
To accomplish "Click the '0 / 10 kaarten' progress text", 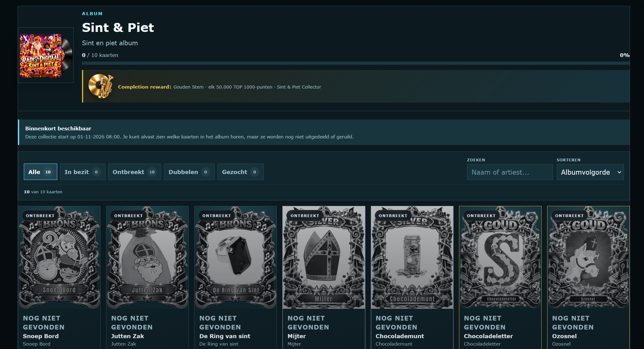I will point(100,55).
